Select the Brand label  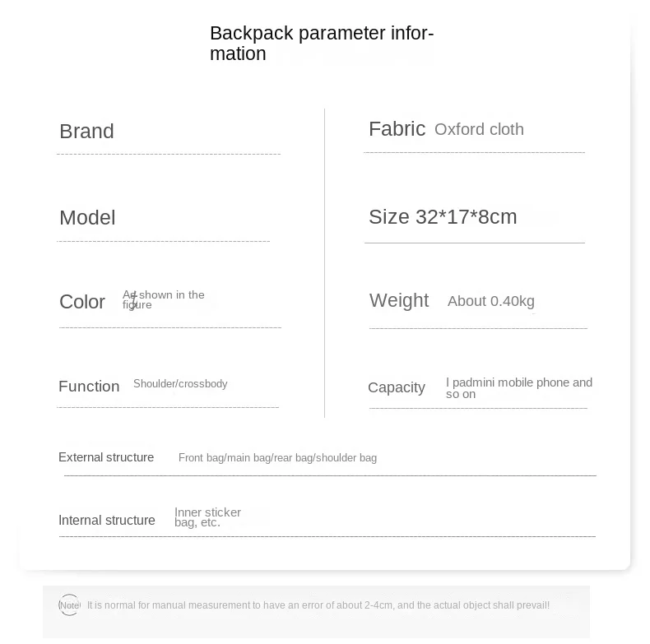coord(86,132)
